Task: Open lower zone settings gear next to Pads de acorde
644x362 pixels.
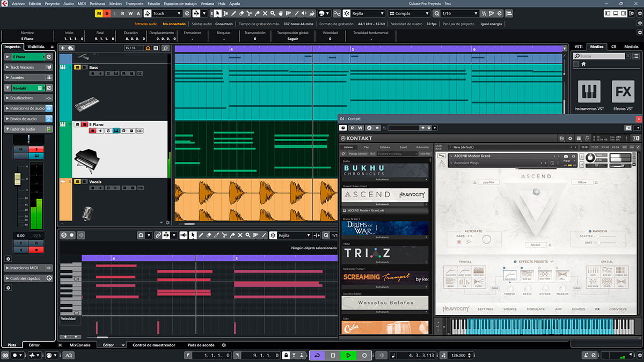Action: point(224,345)
